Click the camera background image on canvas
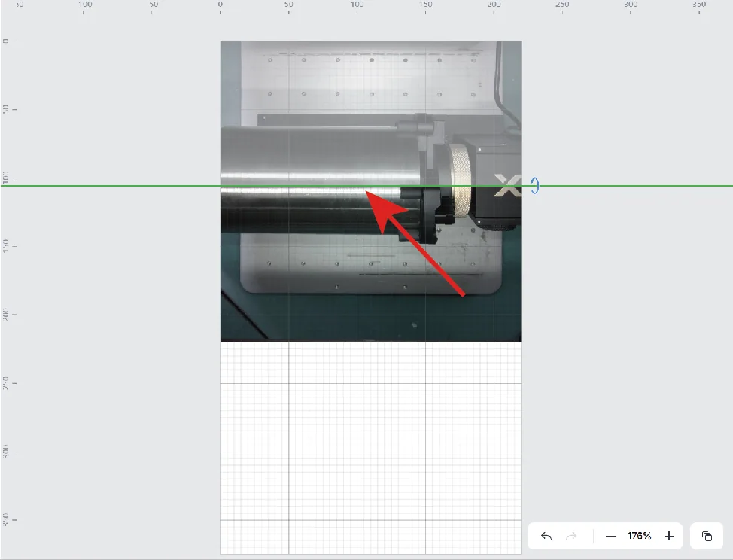 [371, 192]
